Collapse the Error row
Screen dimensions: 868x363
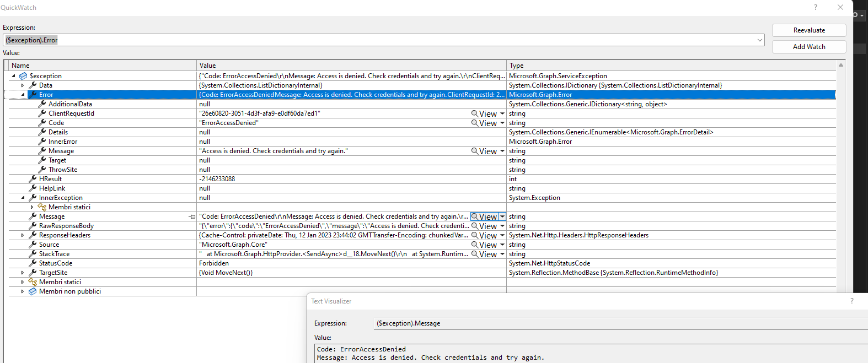23,95
